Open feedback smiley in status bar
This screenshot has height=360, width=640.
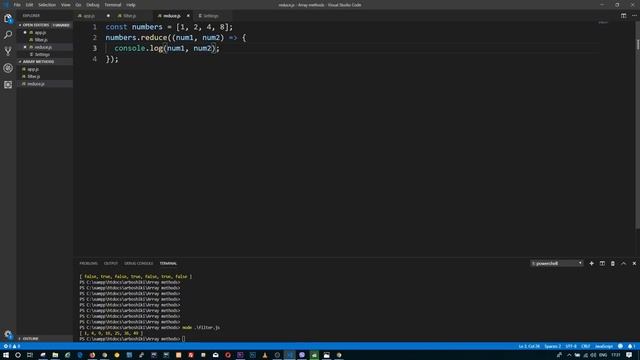coord(620,346)
